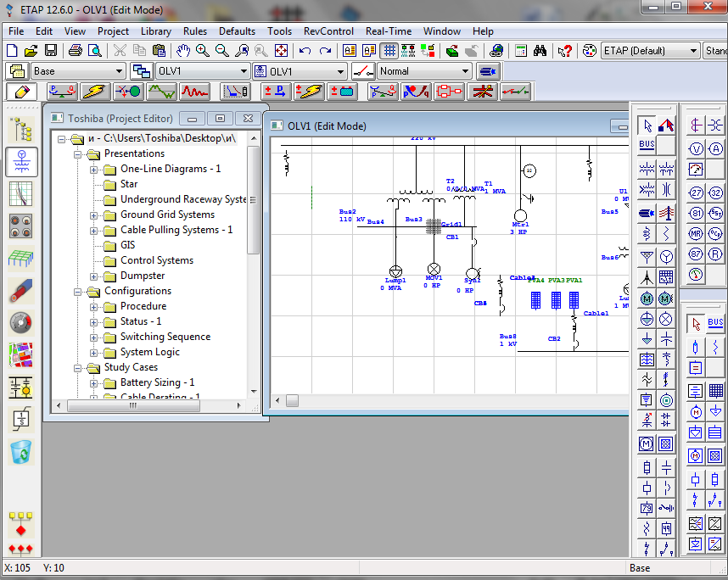Image resolution: width=728 pixels, height=580 pixels.
Task: Toggle the grid display button
Action: pos(389,51)
